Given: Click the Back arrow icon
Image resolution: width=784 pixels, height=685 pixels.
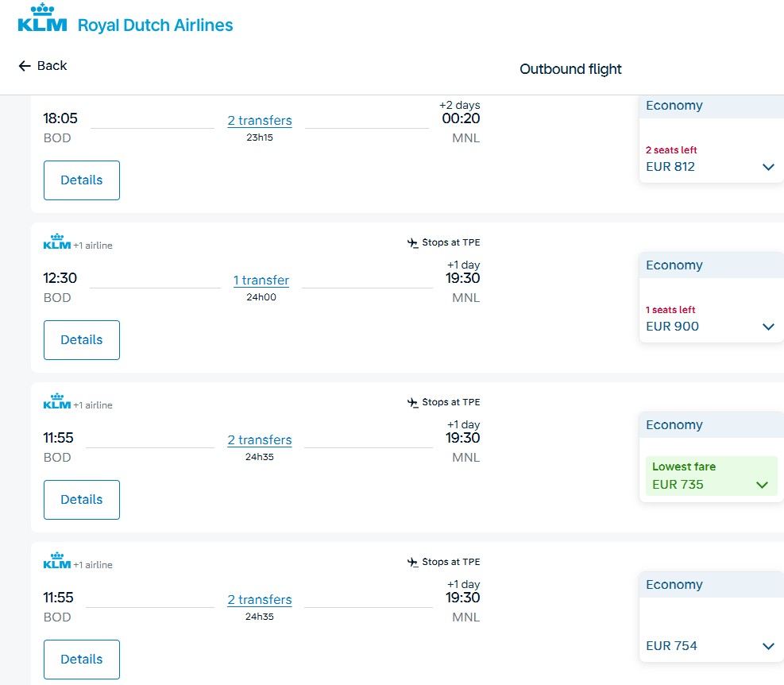Looking at the screenshot, I should (x=25, y=66).
